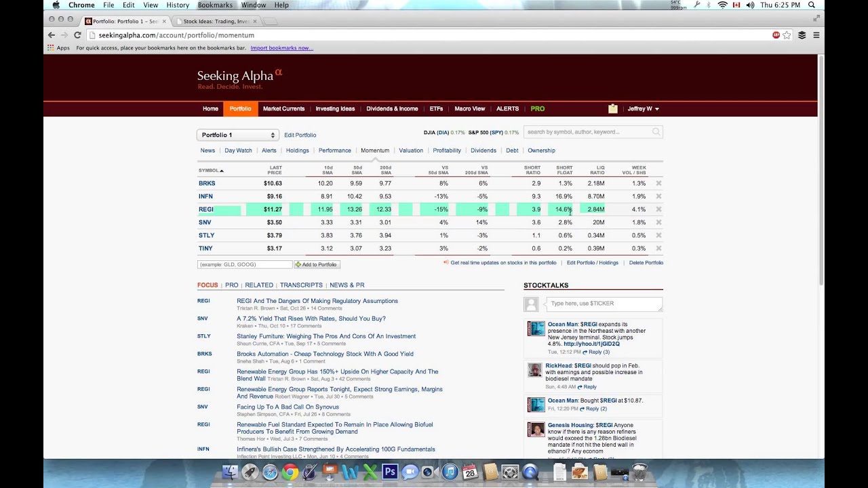Click the StockTalks message input
Viewport: 868px width, 488px height.
click(604, 304)
